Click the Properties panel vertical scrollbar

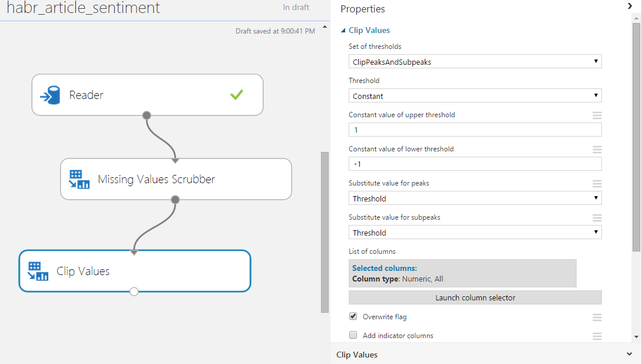(636, 135)
